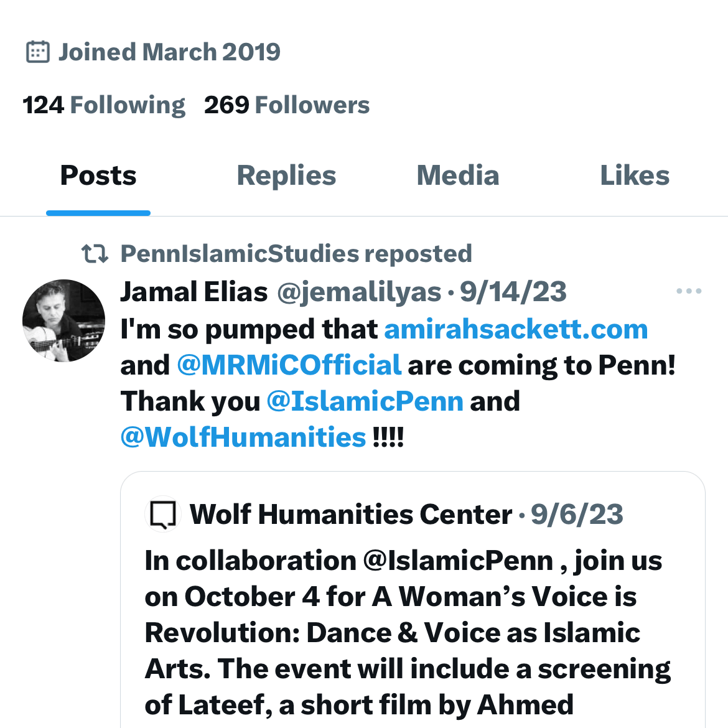Click the Wolf Humanities Center logo icon
This screenshot has height=728, width=728.
coord(163,515)
